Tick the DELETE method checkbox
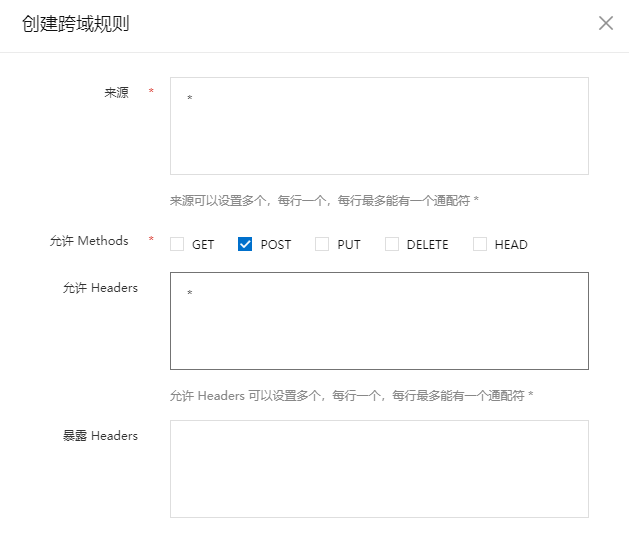629x533 pixels. [392, 244]
